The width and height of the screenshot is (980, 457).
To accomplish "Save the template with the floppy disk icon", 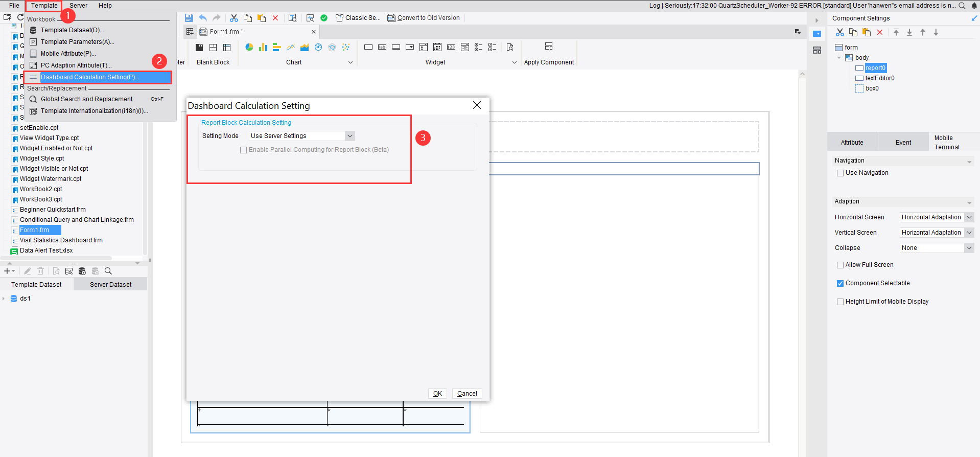I will pos(189,18).
